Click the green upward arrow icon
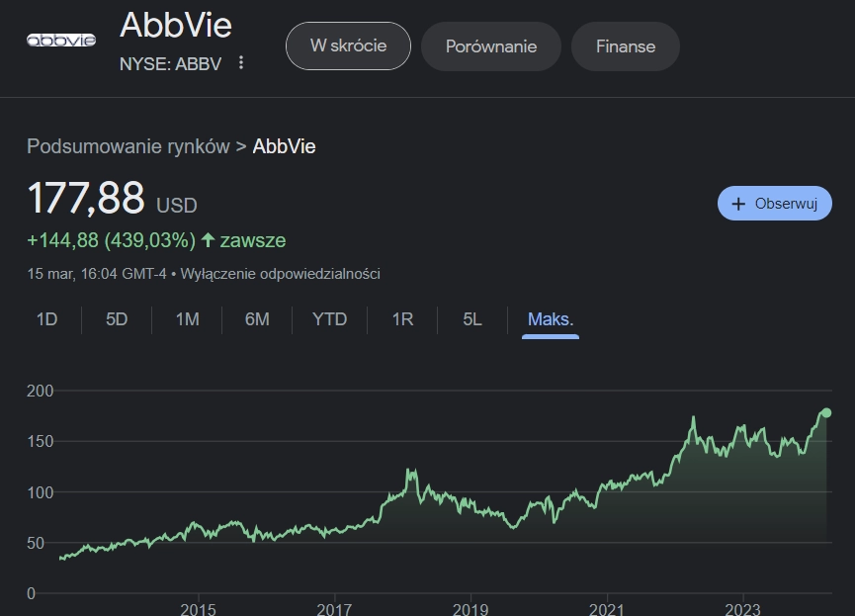Screen dimensions: 855x616 pyautogui.click(x=208, y=239)
